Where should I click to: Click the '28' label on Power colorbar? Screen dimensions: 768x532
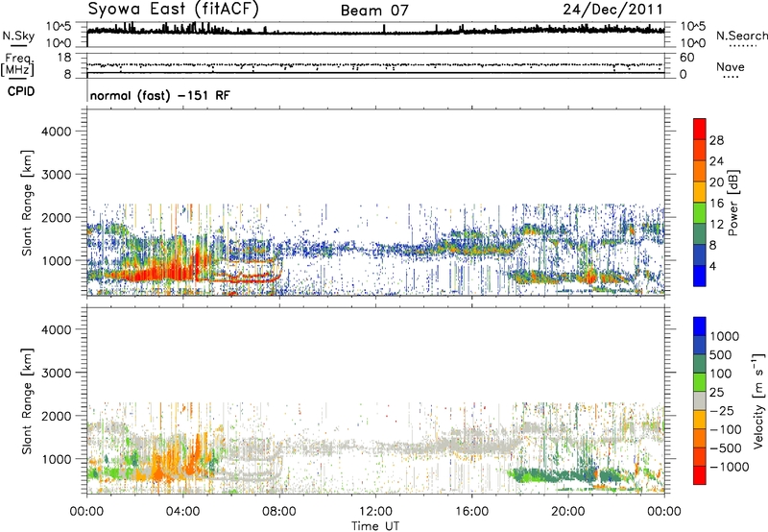(x=716, y=140)
